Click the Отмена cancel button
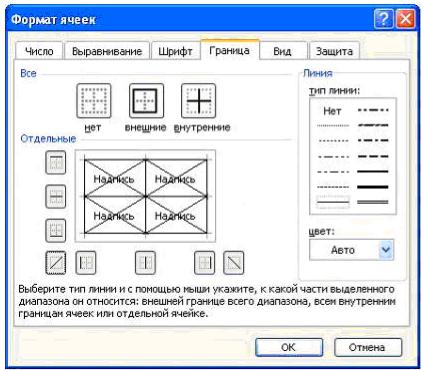The height and width of the screenshot is (370, 422). [x=367, y=347]
